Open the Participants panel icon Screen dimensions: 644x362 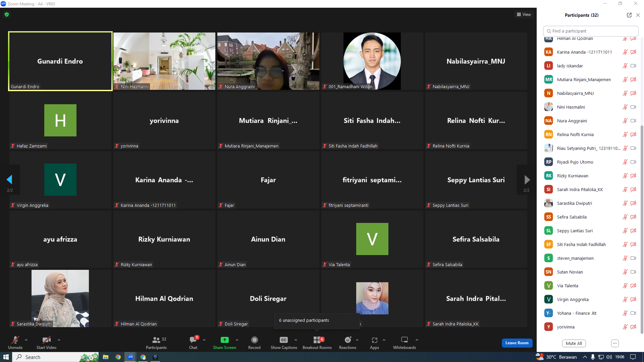[x=156, y=340]
